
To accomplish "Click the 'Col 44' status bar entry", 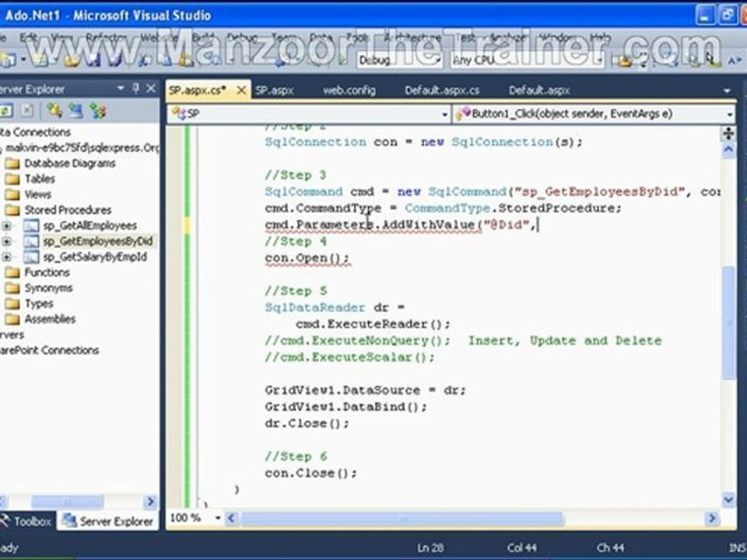I will [521, 548].
